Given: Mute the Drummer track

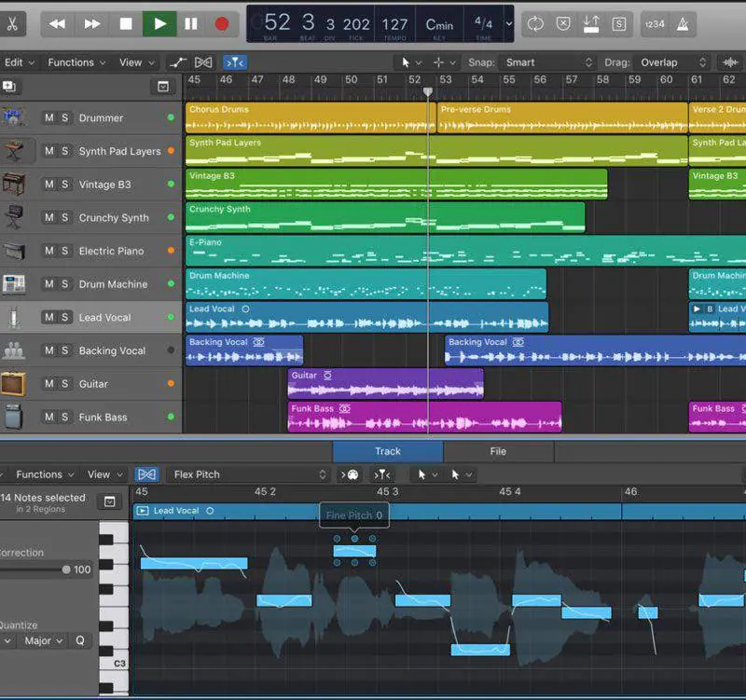Looking at the screenshot, I should [x=49, y=117].
